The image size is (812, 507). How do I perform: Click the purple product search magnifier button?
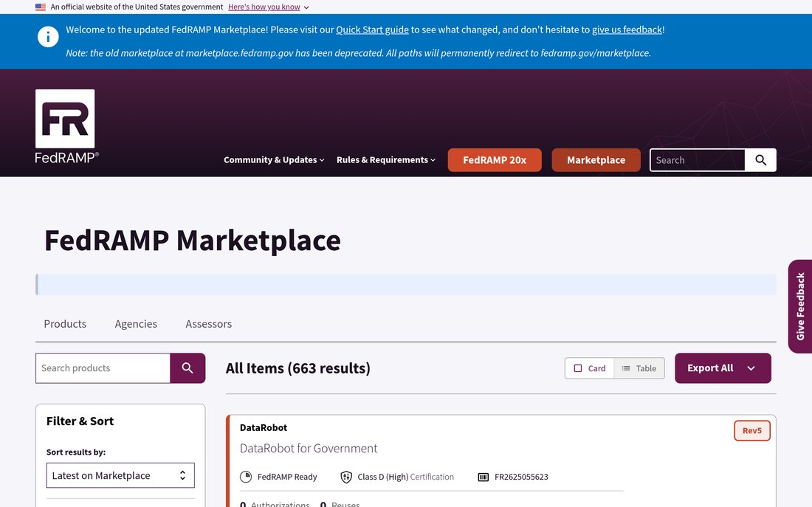point(187,368)
